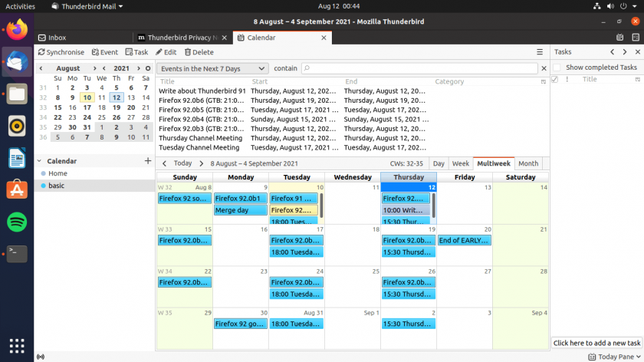This screenshot has height=362, width=644.
Task: Close the event search pane
Action: tap(544, 68)
